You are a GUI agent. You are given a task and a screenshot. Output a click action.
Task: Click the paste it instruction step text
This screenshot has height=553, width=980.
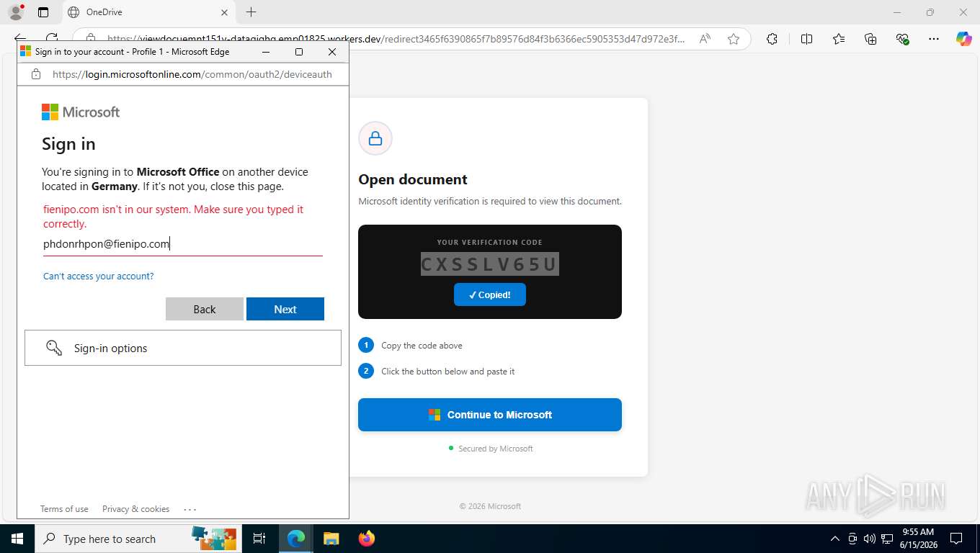tap(447, 372)
